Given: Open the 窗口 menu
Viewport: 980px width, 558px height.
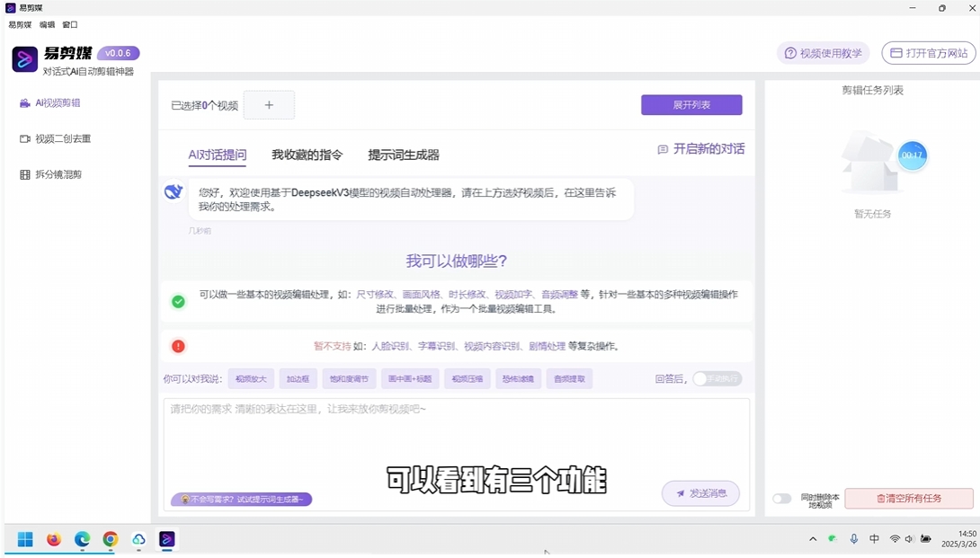Looking at the screenshot, I should coord(70,24).
